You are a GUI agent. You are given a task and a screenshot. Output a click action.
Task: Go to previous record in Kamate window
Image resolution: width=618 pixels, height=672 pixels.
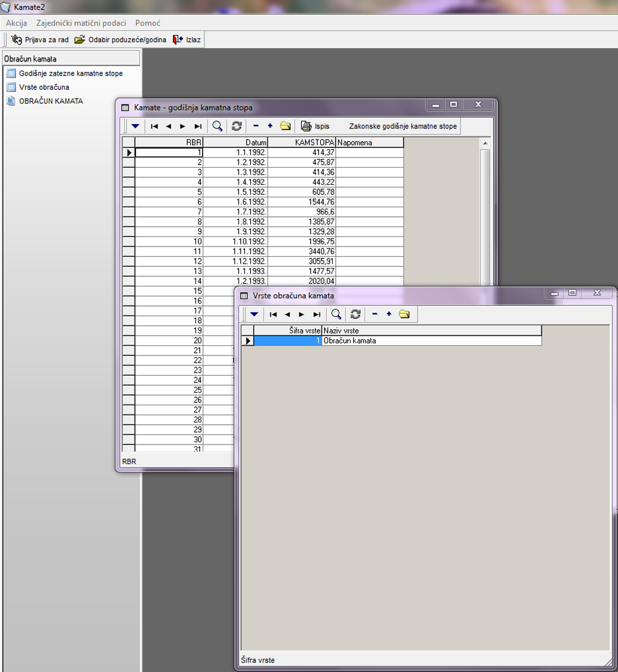[x=168, y=126]
